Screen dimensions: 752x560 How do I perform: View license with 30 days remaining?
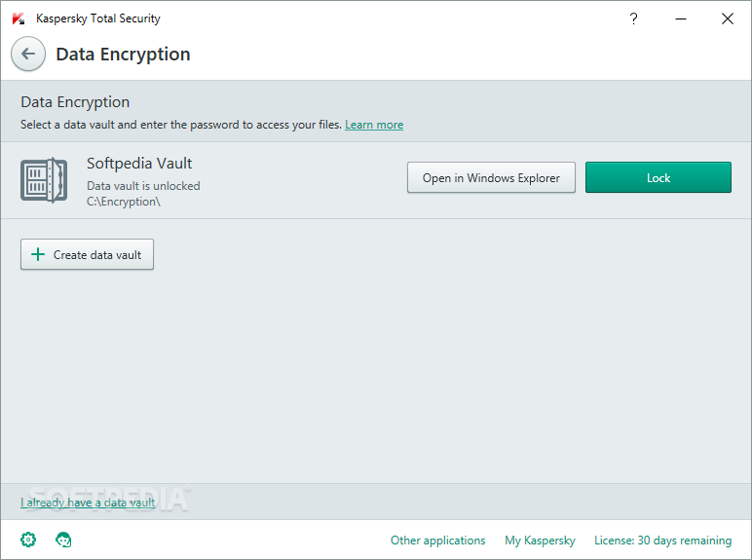(662, 541)
